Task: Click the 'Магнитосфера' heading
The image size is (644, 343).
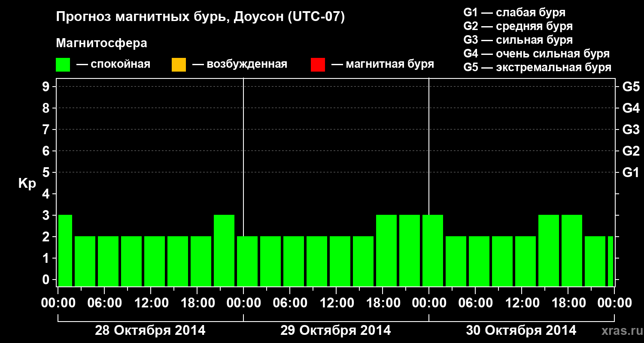Action: [102, 43]
